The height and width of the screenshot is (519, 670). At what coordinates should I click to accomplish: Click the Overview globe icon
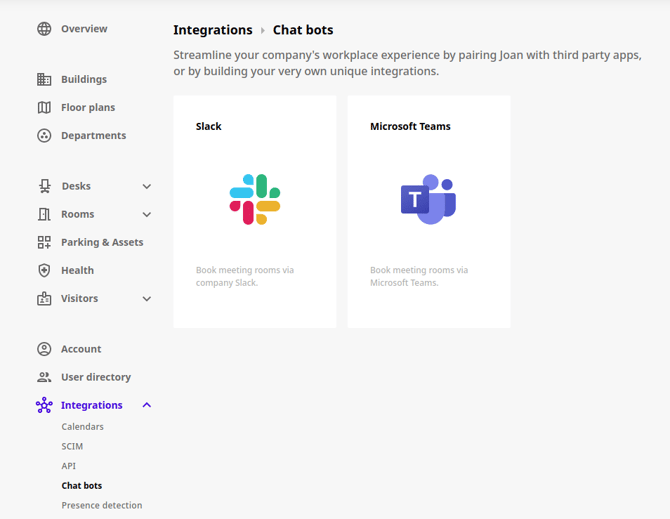point(44,29)
